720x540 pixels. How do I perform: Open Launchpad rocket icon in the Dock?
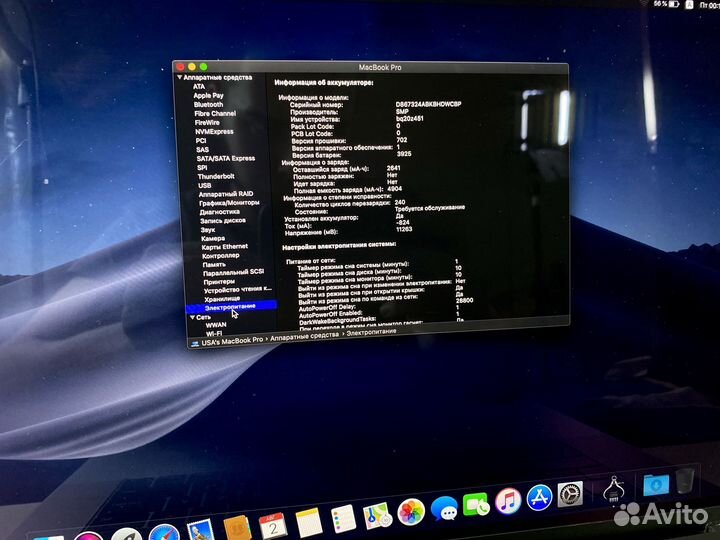point(127,535)
